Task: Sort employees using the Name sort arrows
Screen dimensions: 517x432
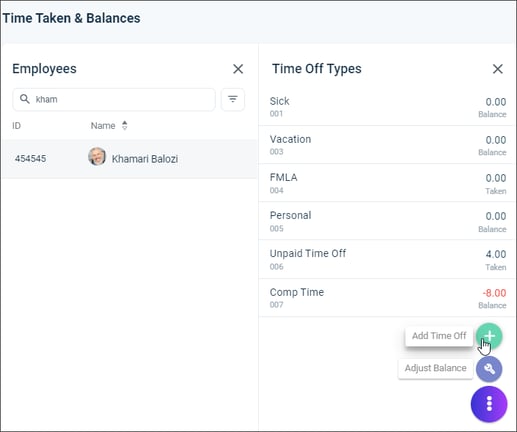Action: click(x=125, y=126)
